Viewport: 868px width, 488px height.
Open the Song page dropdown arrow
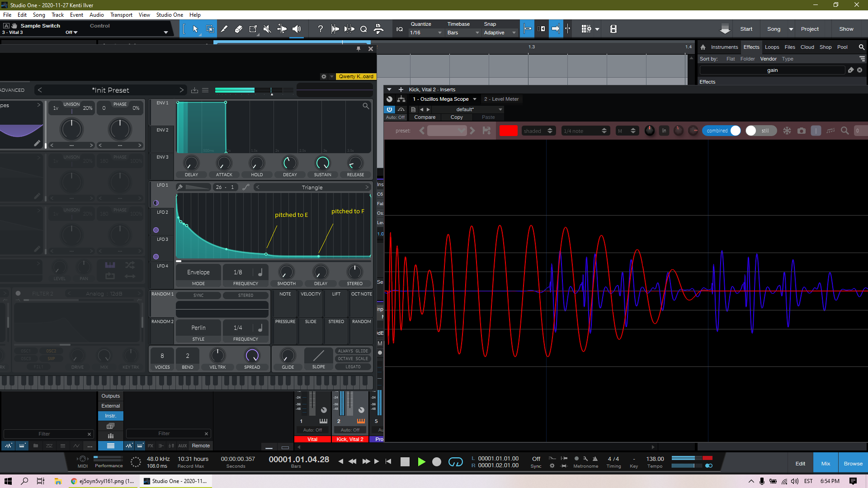coord(791,29)
